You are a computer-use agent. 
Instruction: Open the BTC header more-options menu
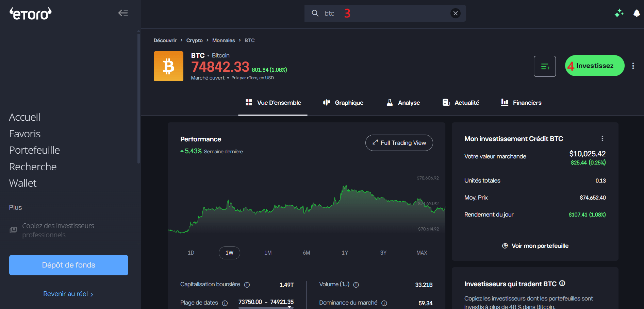tap(633, 66)
